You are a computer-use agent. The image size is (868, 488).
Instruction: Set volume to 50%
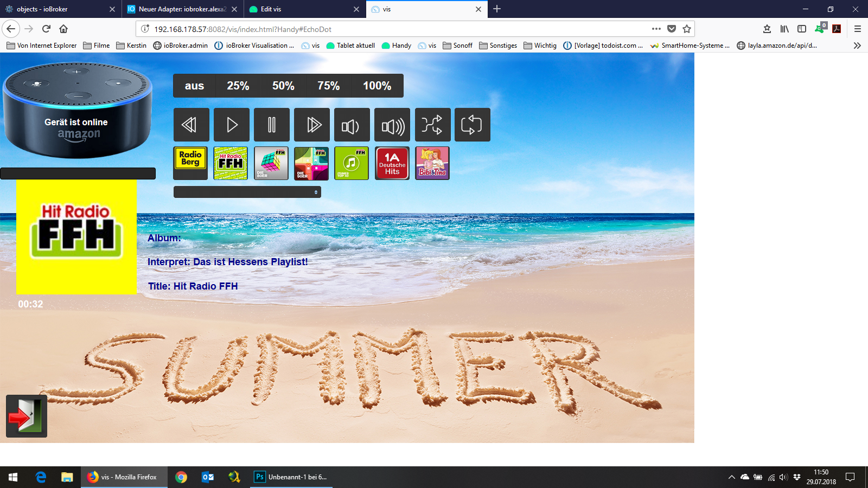coord(283,86)
